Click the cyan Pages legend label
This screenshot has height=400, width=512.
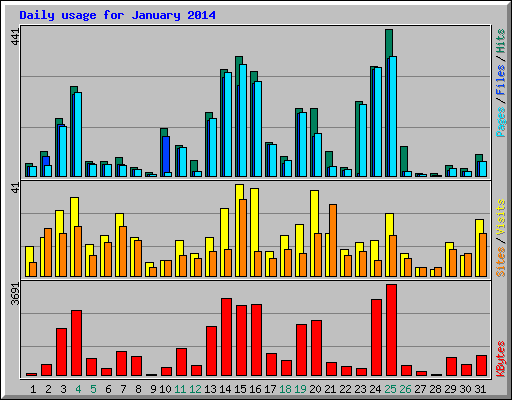coord(501,122)
